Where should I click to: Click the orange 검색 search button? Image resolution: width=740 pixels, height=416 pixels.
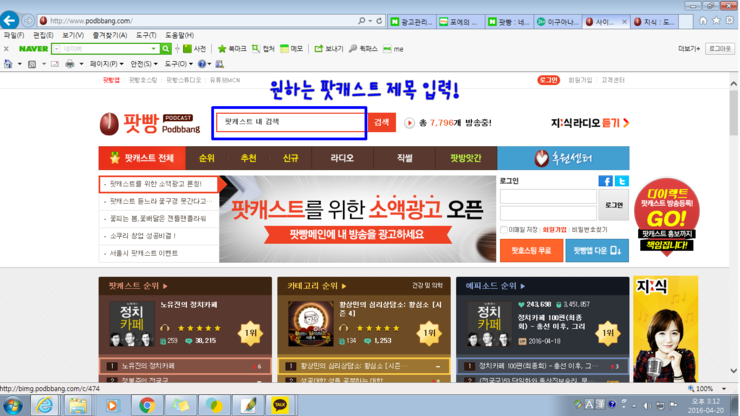[x=382, y=122]
